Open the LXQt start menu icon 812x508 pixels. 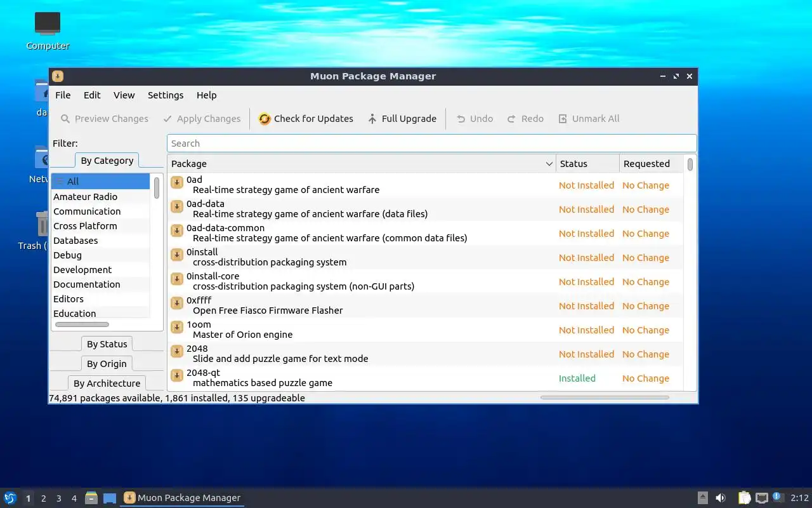[10, 498]
